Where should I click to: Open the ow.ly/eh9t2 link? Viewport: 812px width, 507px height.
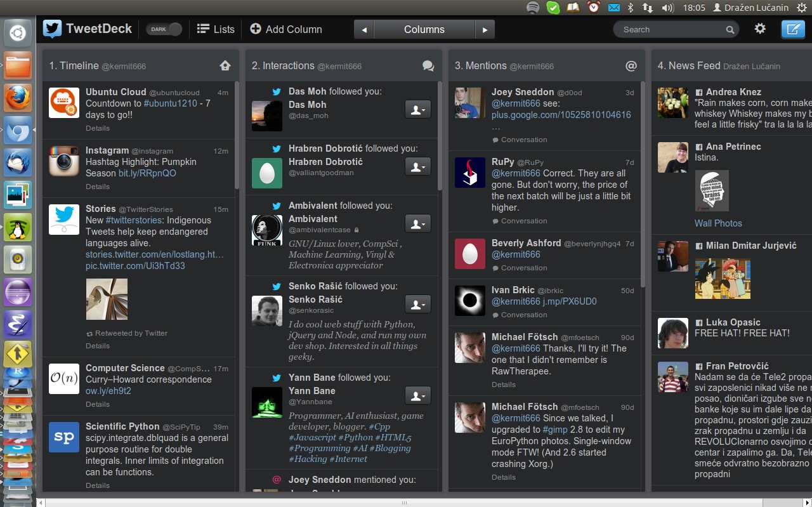tap(108, 391)
